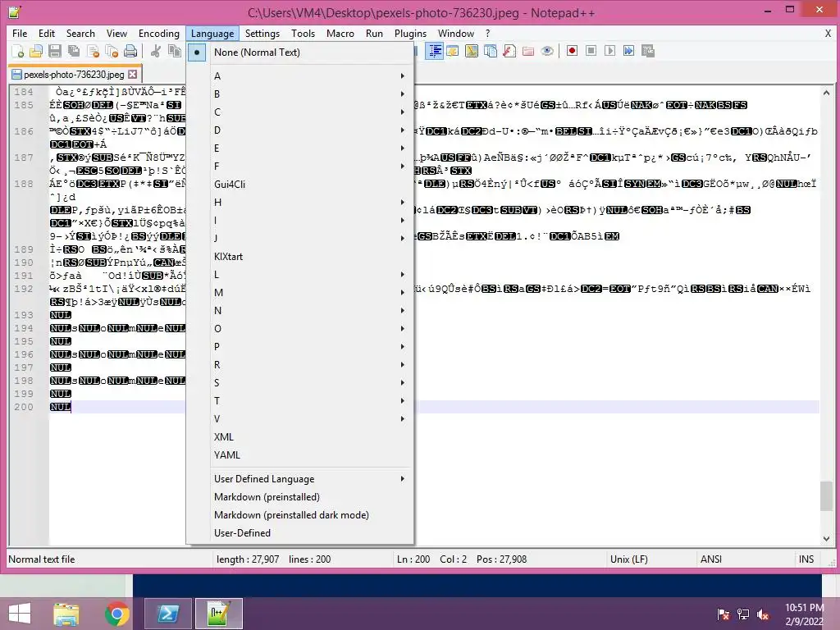Open the Macro menu

pos(340,33)
